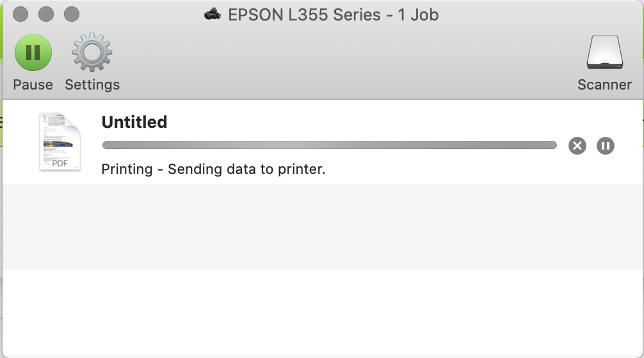This screenshot has height=358, width=644.
Task: Open printer Settings via gear icon
Action: coord(92,52)
